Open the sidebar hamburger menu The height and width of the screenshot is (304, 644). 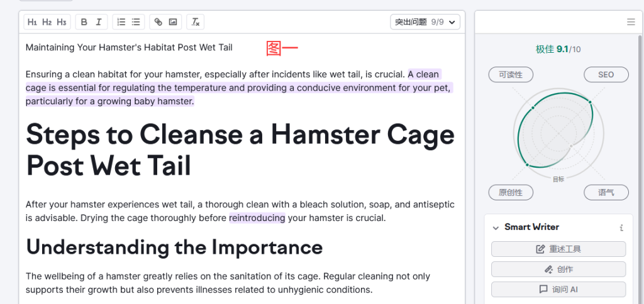pyautogui.click(x=631, y=22)
